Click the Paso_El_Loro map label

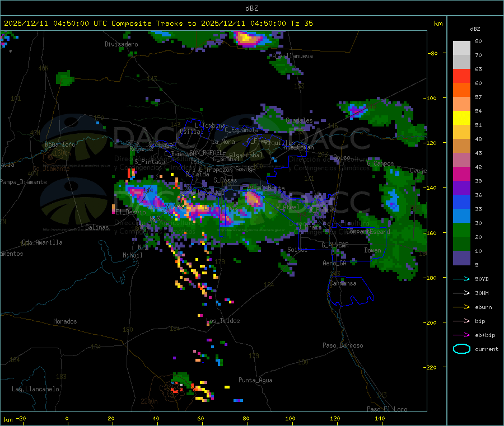click(387, 409)
